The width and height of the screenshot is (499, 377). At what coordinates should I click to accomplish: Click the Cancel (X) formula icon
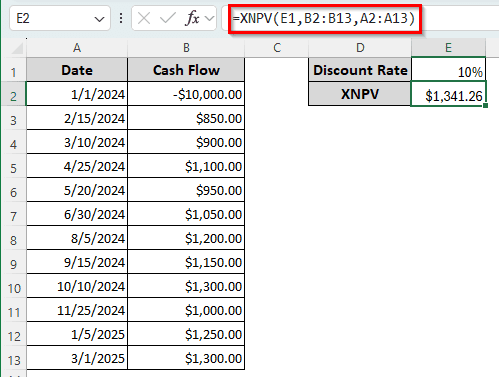144,18
